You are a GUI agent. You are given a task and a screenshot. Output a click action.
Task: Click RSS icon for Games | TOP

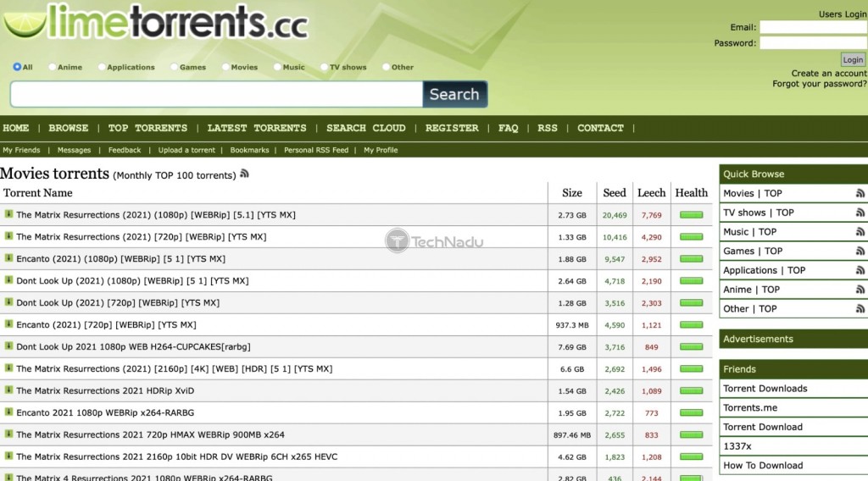(860, 251)
